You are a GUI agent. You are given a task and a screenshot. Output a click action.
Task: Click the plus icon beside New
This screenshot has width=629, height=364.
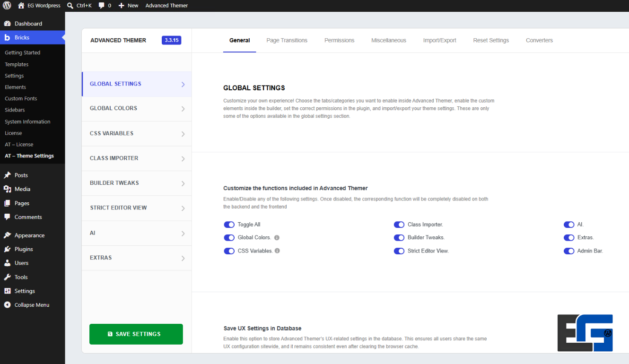tap(122, 6)
